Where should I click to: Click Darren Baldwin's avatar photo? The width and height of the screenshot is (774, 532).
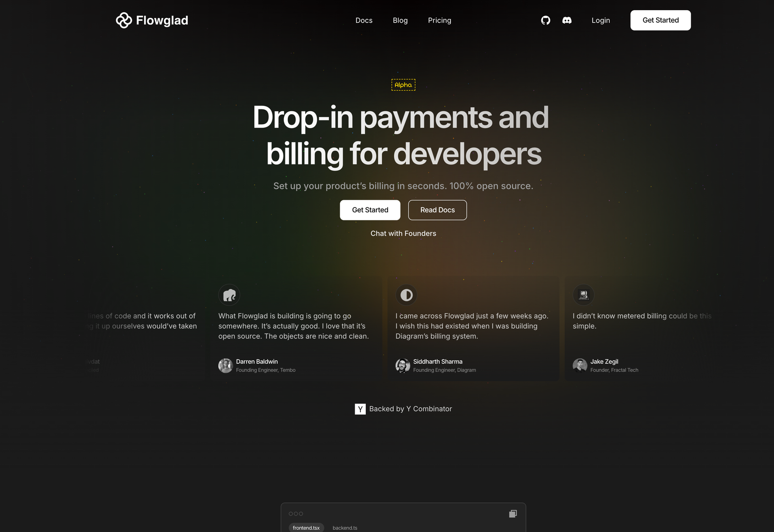225,366
